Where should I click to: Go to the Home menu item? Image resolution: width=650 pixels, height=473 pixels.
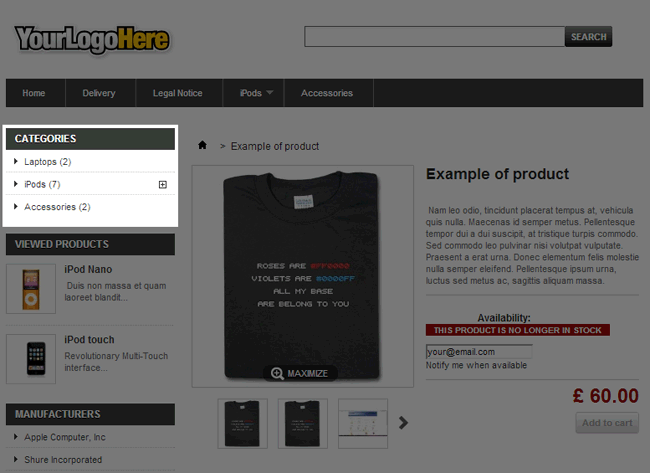point(34,93)
